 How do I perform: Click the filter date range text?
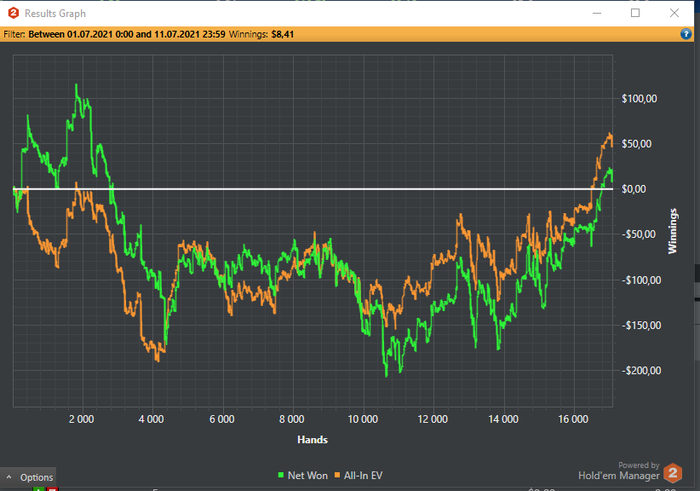click(127, 34)
